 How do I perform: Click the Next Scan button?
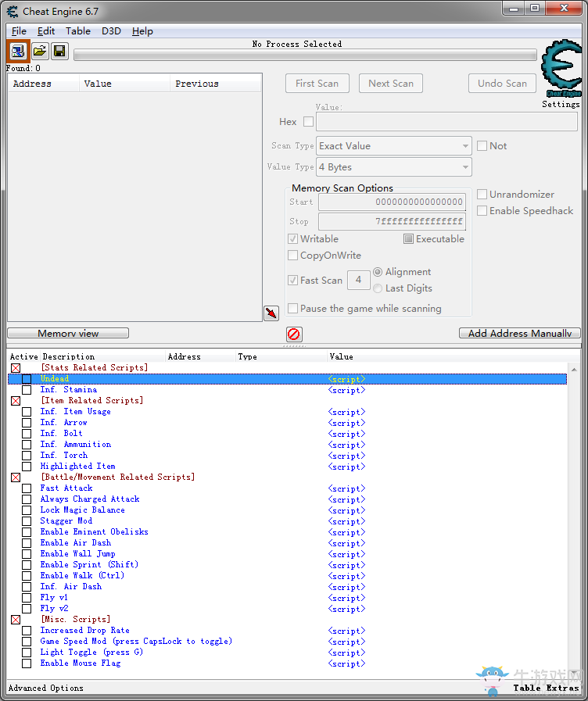(391, 83)
